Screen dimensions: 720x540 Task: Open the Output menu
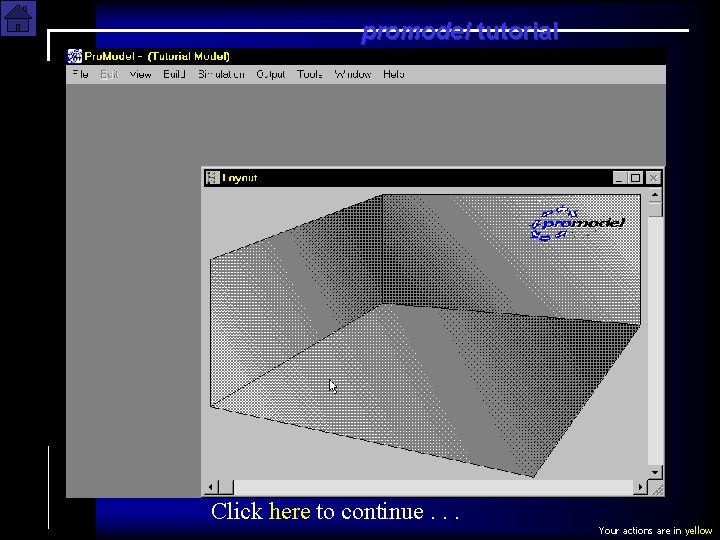tap(271, 74)
